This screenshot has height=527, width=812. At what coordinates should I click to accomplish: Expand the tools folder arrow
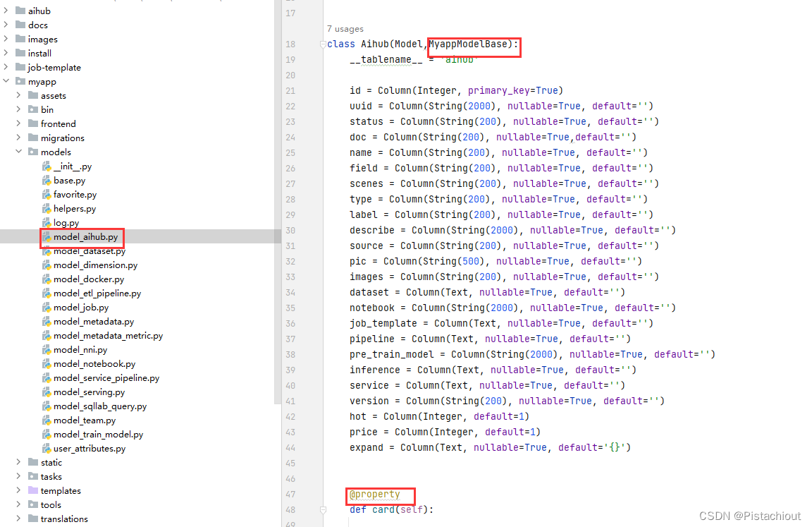(x=18, y=504)
